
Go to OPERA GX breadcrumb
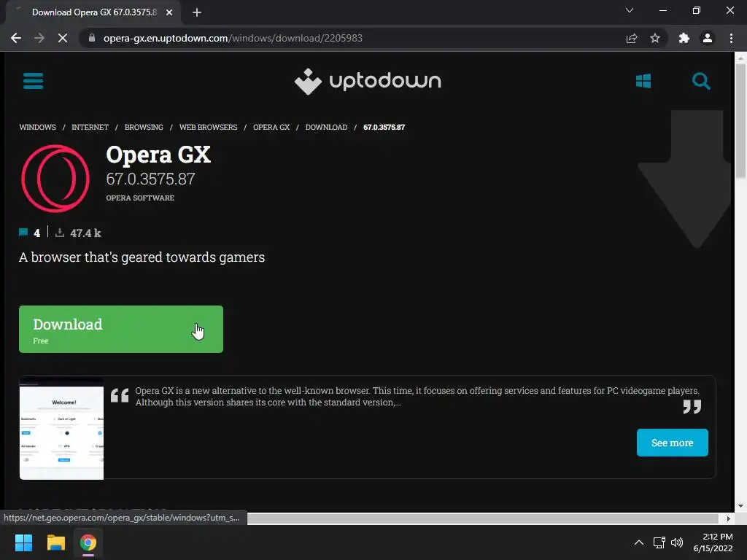(271, 127)
